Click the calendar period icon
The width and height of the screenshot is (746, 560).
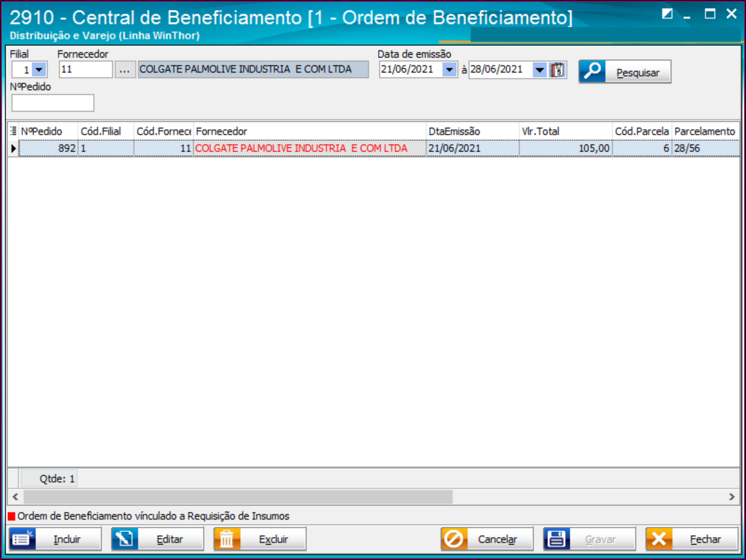point(557,70)
